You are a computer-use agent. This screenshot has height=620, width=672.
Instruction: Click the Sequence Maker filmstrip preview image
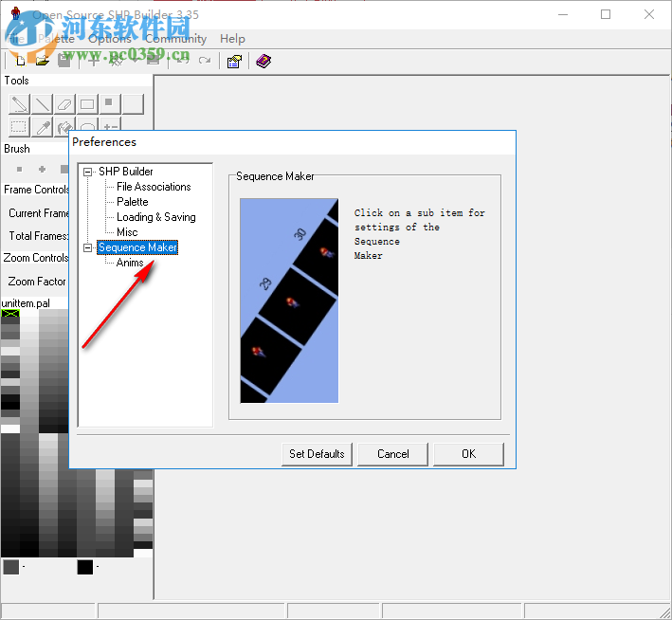pyautogui.click(x=289, y=301)
